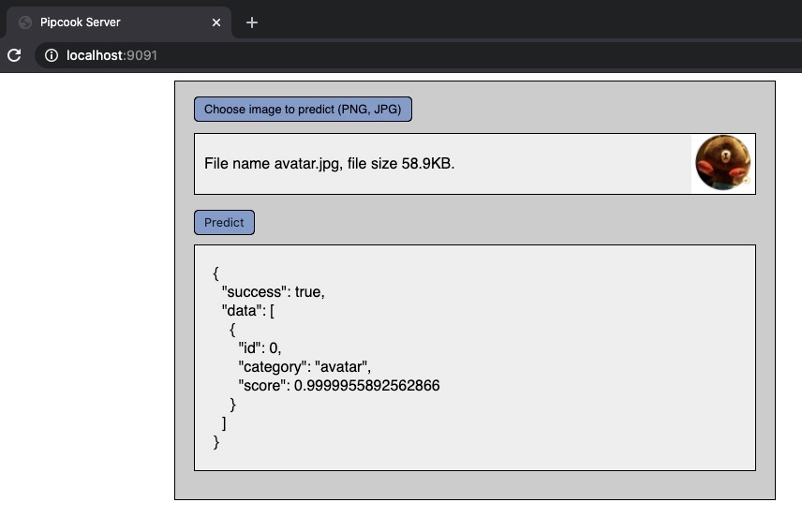Image resolution: width=802 pixels, height=532 pixels.
Task: Click the 9091 port in the URL
Action: point(142,55)
